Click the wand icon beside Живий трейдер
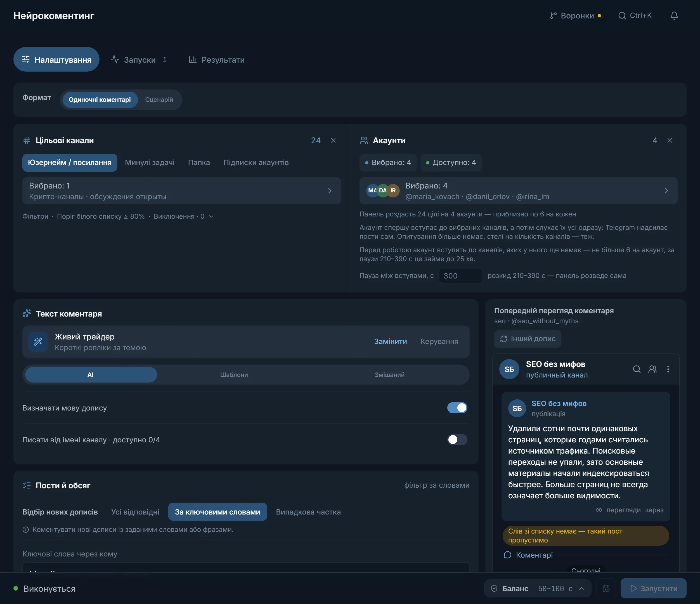 38,342
